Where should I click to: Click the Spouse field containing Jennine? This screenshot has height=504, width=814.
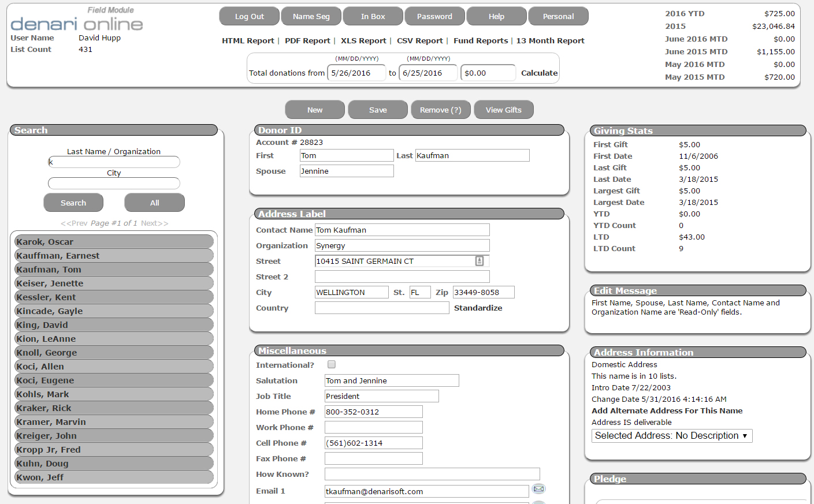(x=347, y=171)
